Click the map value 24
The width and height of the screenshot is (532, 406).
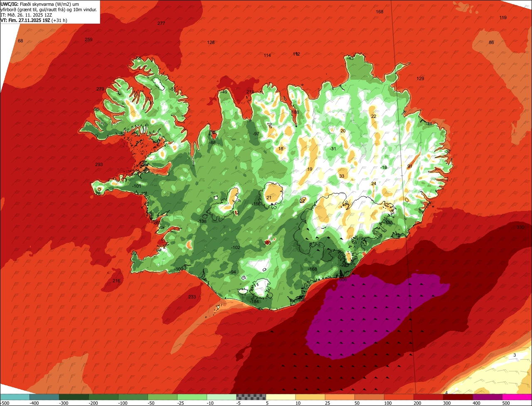pyautogui.click(x=374, y=183)
